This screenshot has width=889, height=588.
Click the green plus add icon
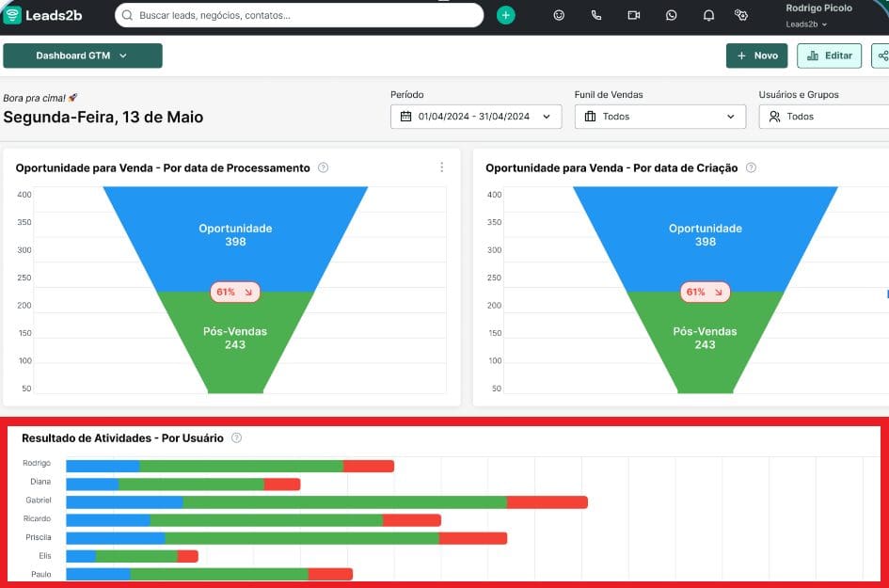506,15
